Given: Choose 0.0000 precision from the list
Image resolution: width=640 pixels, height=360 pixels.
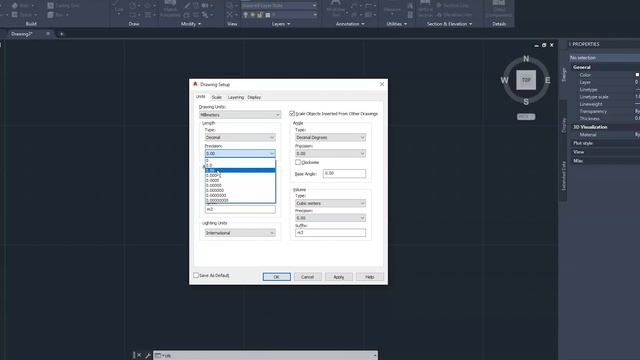Looking at the screenshot, I should click(240, 180).
